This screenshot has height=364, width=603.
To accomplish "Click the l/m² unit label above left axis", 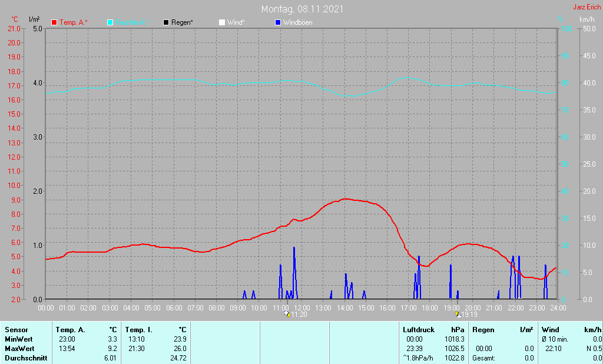I will click(34, 19).
